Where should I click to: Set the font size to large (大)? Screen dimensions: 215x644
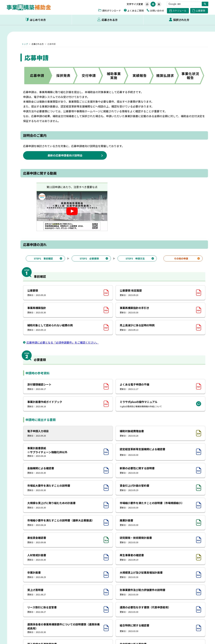[159, 4]
